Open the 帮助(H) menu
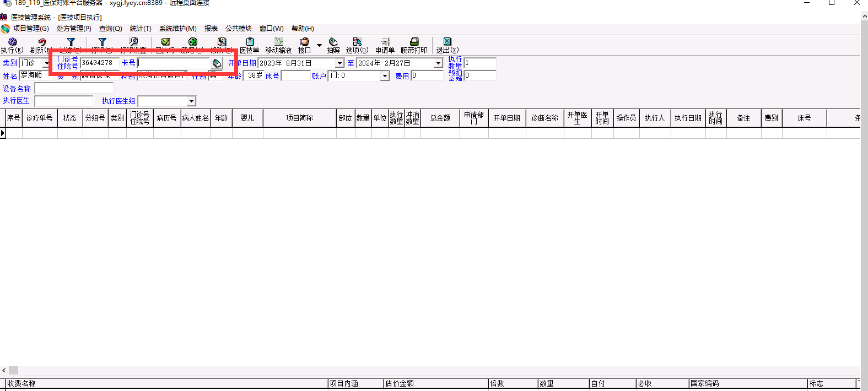The width and height of the screenshot is (868, 391). [x=303, y=29]
